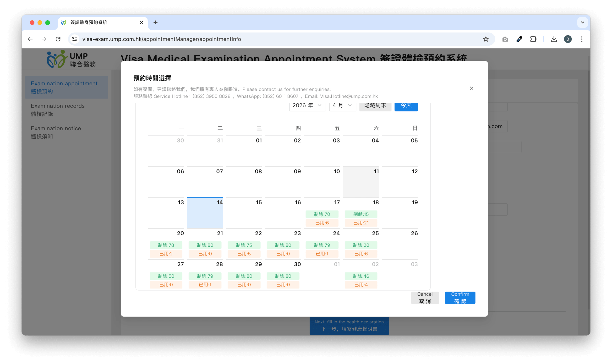Click the highlighted date cell 14
Viewport: 612px width, 364px height.
(205, 213)
